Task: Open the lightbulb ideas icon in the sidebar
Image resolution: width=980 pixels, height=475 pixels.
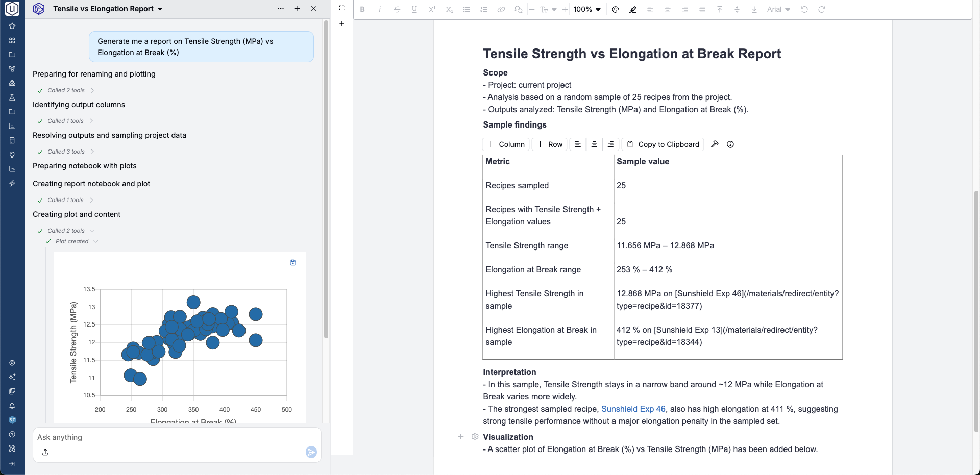Action: pyautogui.click(x=12, y=155)
